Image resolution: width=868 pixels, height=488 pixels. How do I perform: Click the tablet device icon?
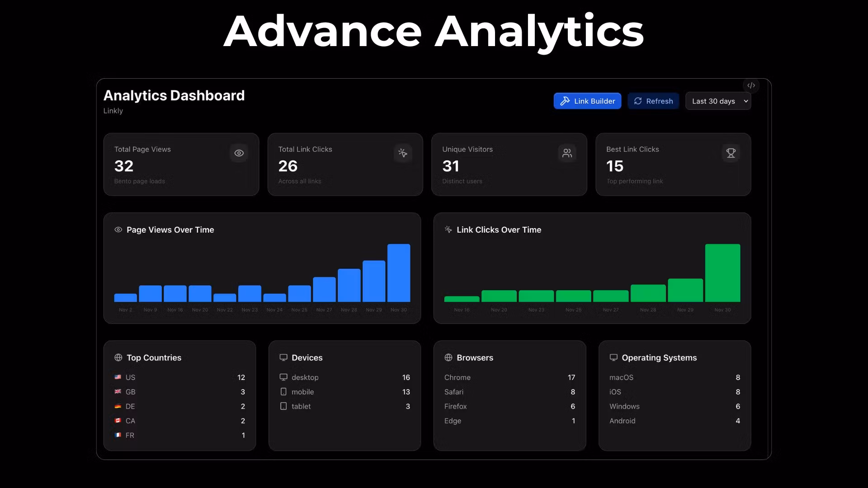pyautogui.click(x=283, y=406)
